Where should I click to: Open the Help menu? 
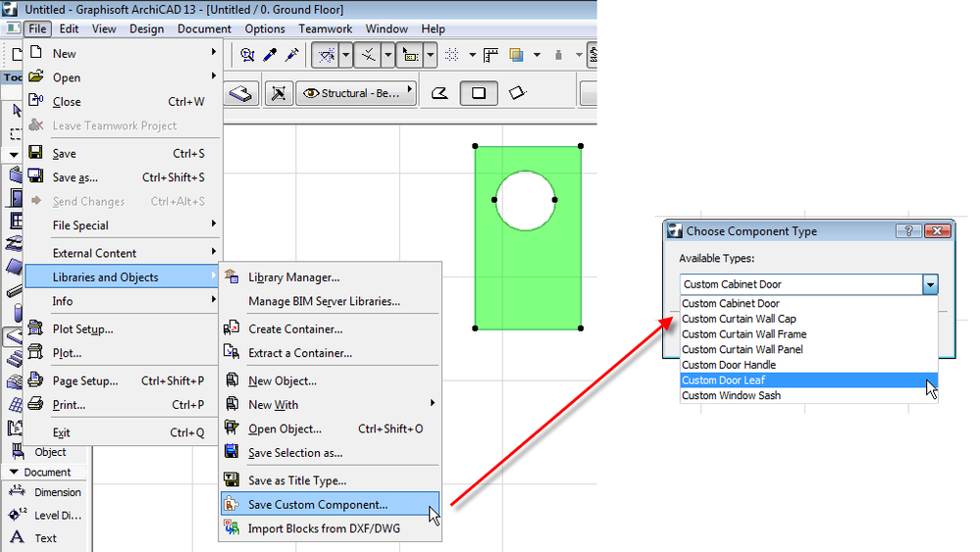pyautogui.click(x=433, y=28)
